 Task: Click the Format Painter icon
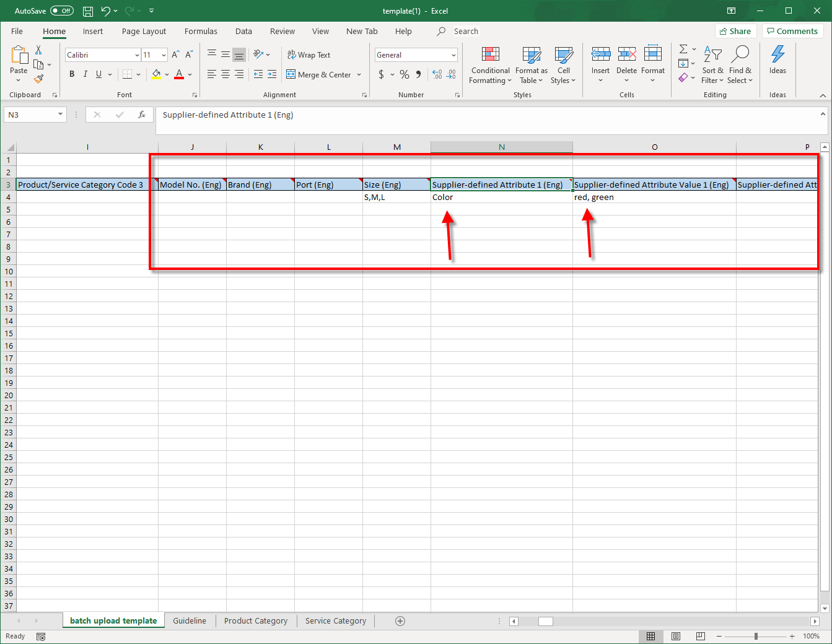(x=39, y=79)
